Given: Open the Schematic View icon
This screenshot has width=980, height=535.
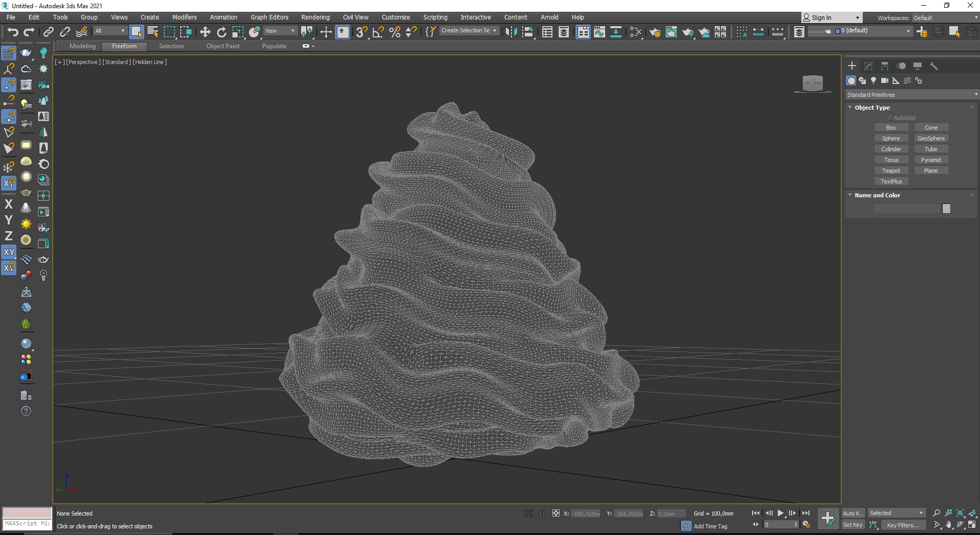Looking at the screenshot, I should coord(615,32).
